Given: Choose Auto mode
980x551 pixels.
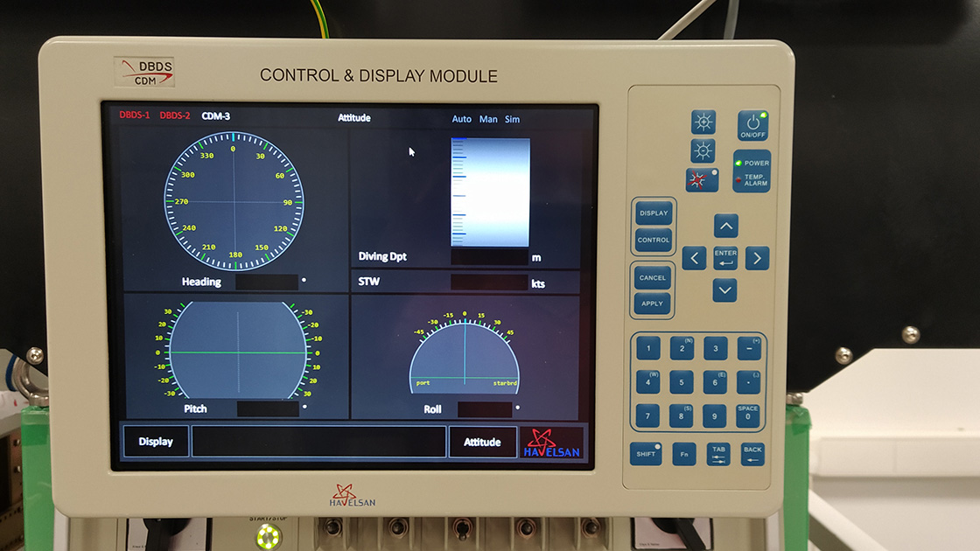Looking at the screenshot, I should coord(461,119).
